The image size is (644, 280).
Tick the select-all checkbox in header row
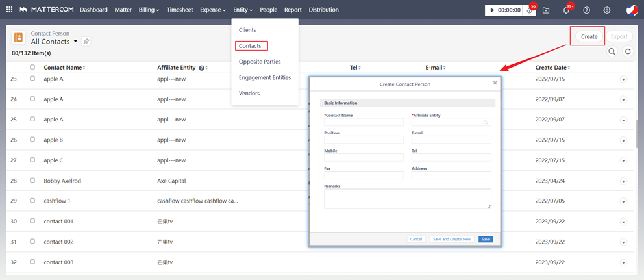[x=32, y=68]
